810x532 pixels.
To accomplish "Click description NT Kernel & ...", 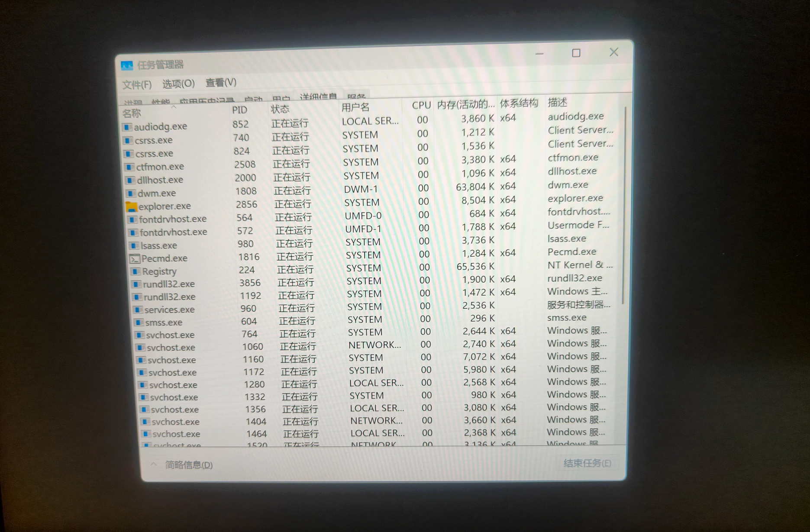I will pos(580,265).
